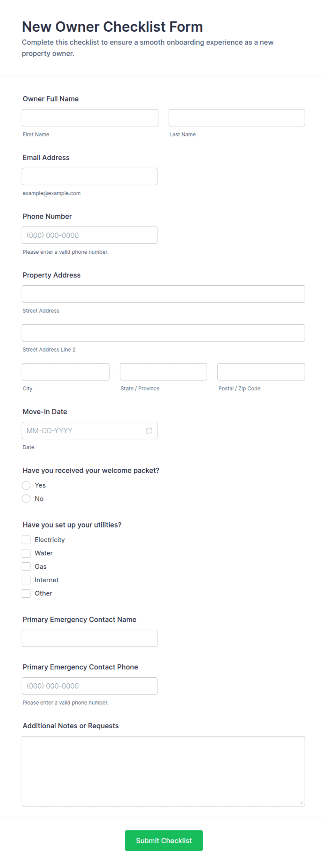Select No for welcome packet received
The image size is (324, 868).
pyautogui.click(x=26, y=499)
